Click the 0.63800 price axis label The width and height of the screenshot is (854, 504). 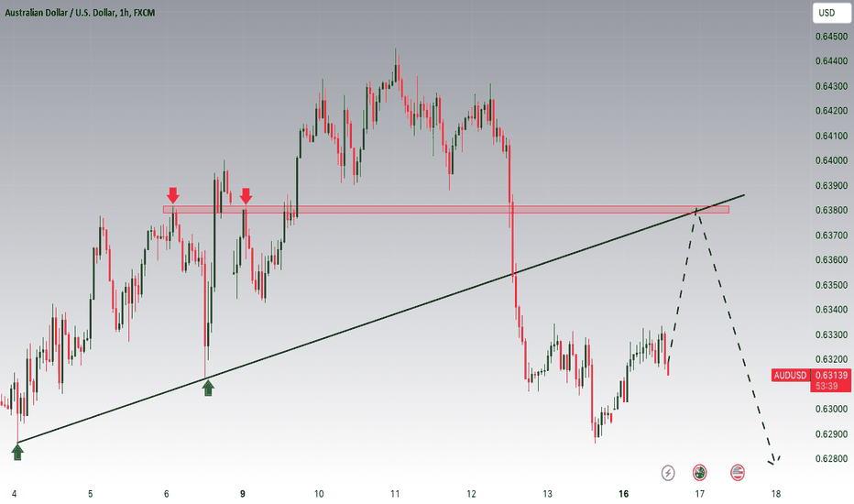pyautogui.click(x=831, y=210)
